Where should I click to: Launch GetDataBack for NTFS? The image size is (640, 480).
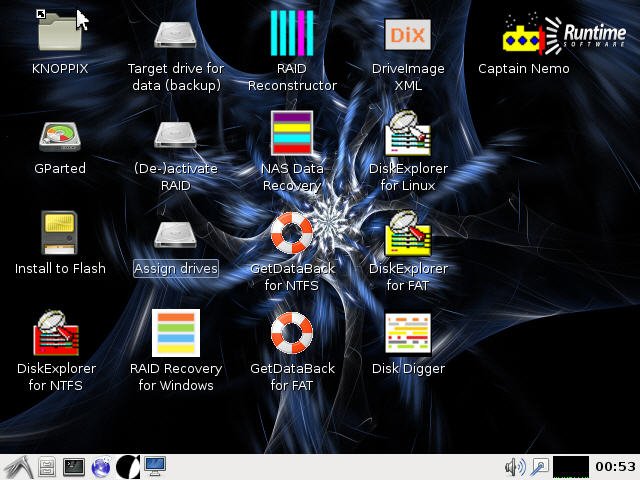coord(292,234)
